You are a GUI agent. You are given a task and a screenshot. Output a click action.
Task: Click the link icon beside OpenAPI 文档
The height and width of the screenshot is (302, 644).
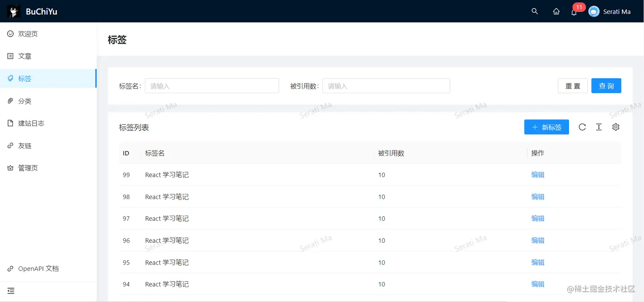(x=11, y=269)
